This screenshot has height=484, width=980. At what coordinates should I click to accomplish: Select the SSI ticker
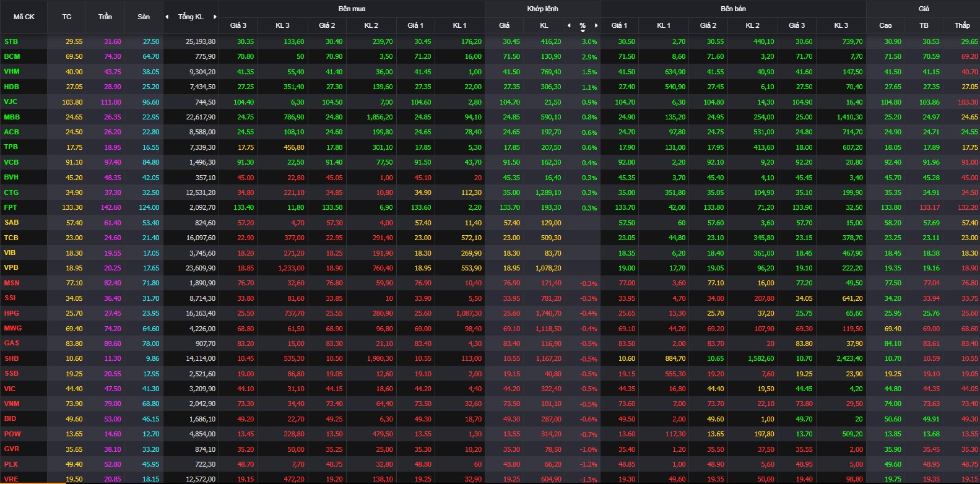point(10,298)
